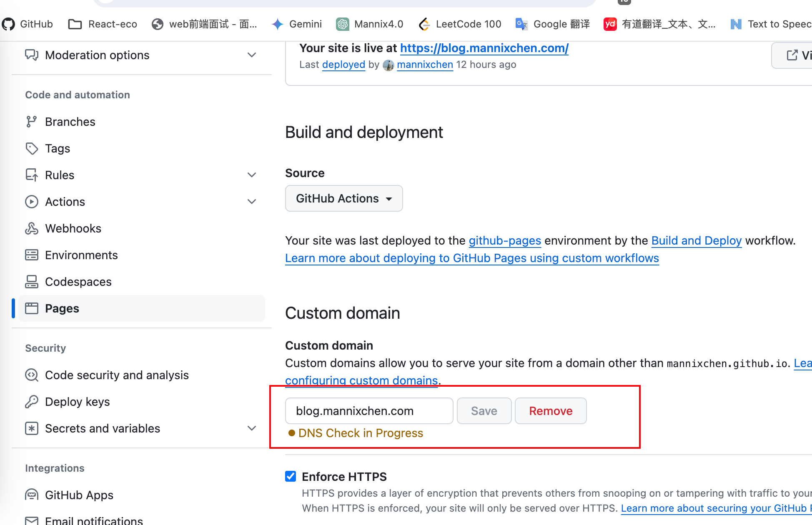Open the Mannix4.0 ChatGPT bookmark
812x525 pixels.
(x=370, y=24)
